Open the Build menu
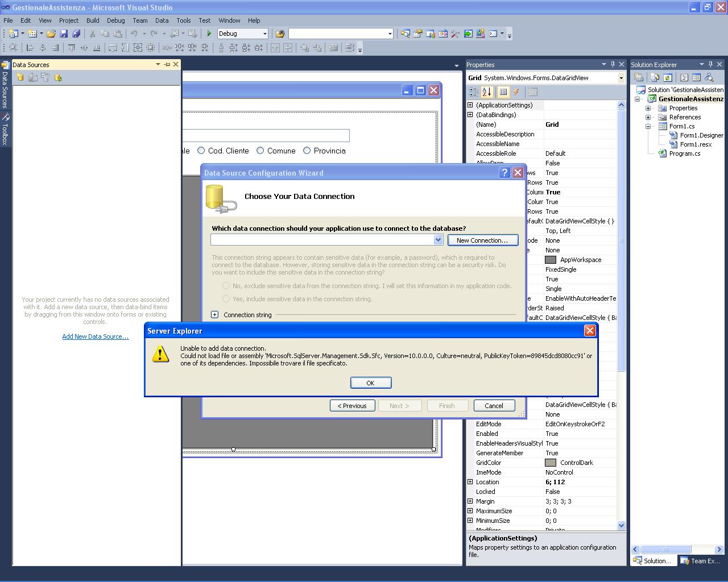This screenshot has width=728, height=582. point(93,20)
